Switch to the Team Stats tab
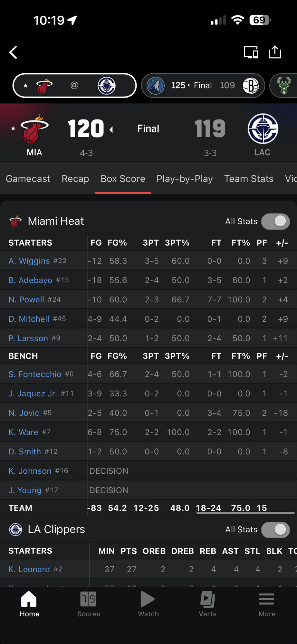The width and height of the screenshot is (297, 644). [249, 179]
